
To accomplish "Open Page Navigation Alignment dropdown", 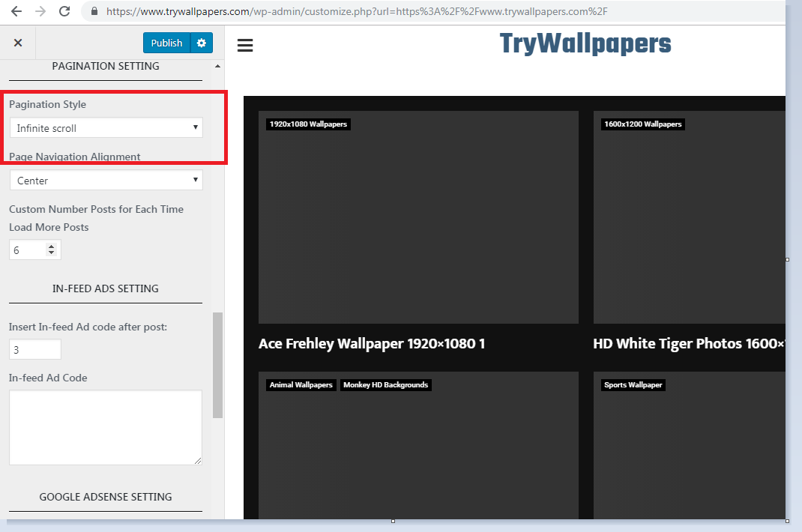I will [x=106, y=181].
